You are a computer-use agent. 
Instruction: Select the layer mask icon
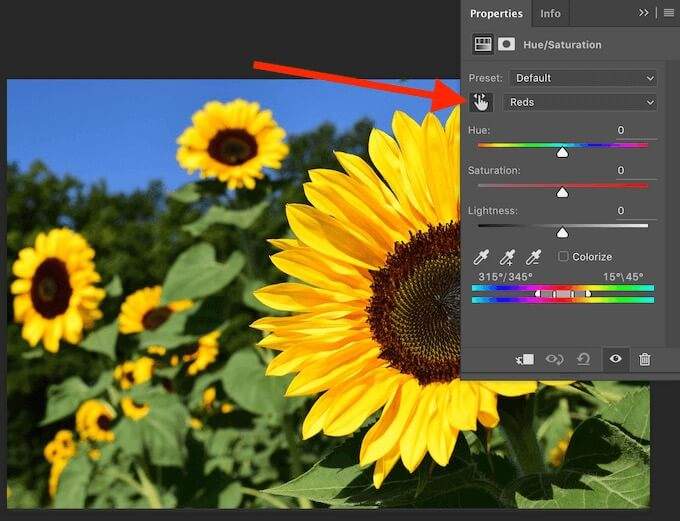coord(506,44)
